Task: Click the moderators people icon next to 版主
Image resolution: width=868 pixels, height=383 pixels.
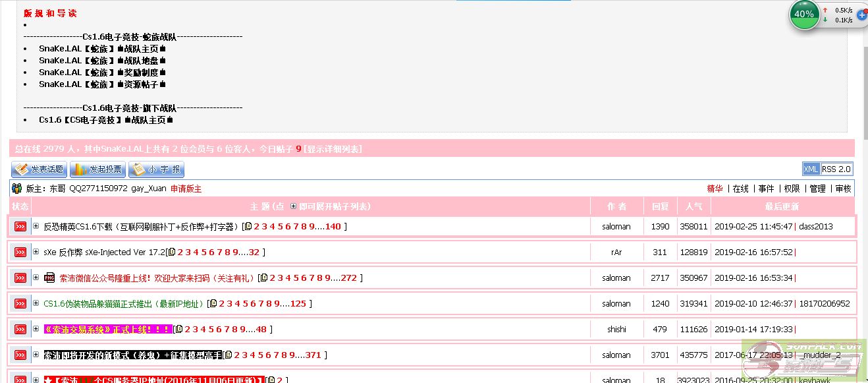Action: point(17,189)
